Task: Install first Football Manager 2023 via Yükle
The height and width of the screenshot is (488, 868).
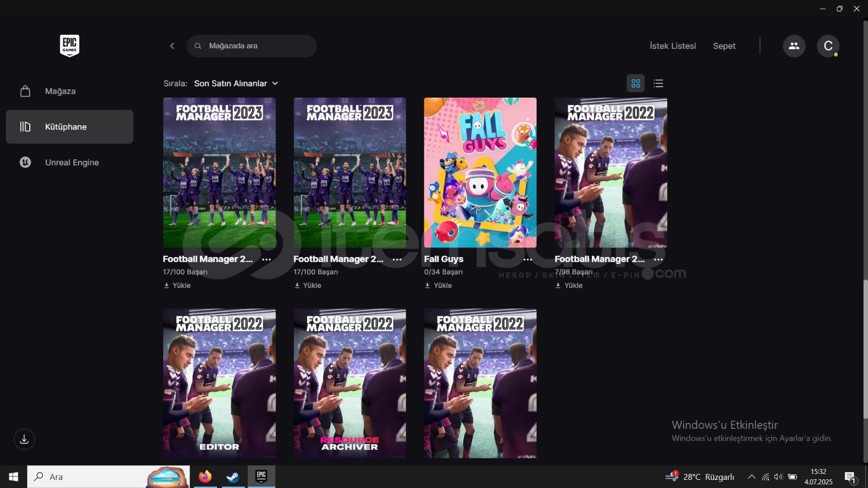Action: (177, 285)
